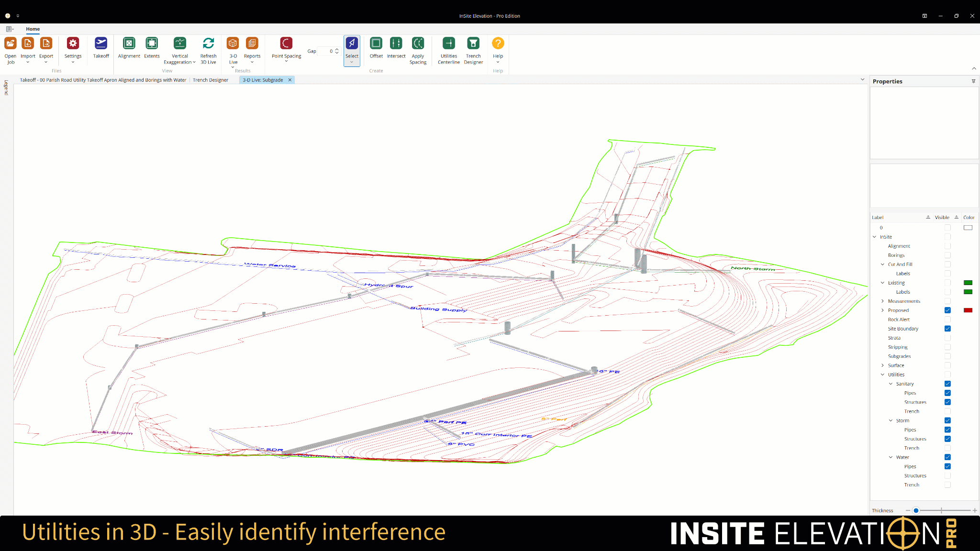Select the Alignment view tool
980x551 pixels.
coord(129,48)
